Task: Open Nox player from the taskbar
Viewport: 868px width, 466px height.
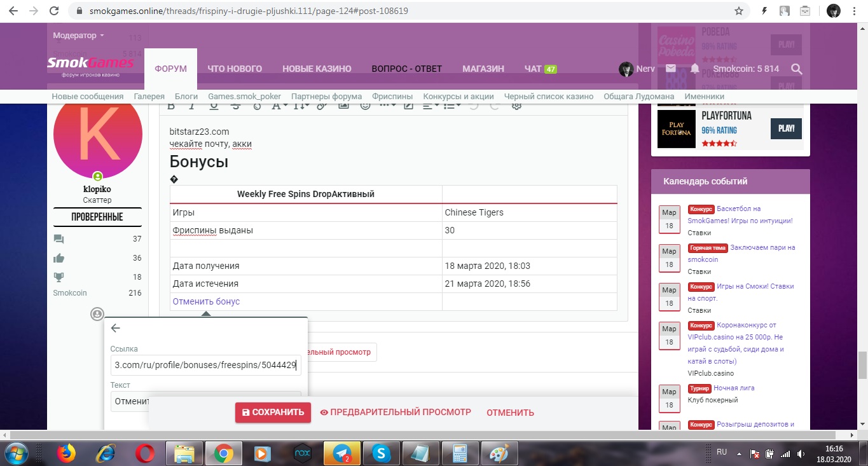Action: click(302, 453)
